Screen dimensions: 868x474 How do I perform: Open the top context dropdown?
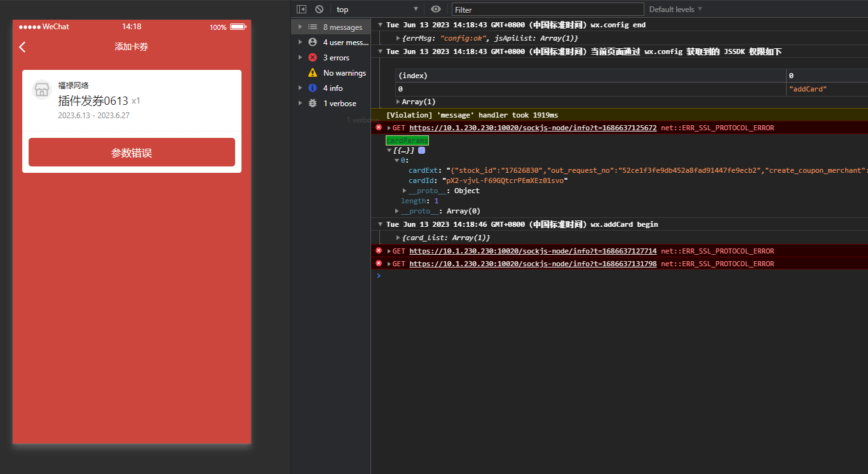coord(377,10)
